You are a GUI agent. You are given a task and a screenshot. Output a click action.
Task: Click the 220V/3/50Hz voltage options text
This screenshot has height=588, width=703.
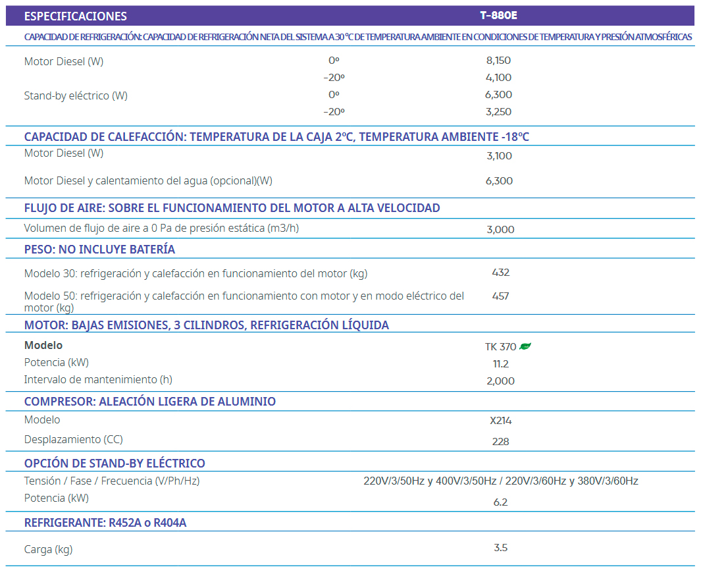pos(500,481)
